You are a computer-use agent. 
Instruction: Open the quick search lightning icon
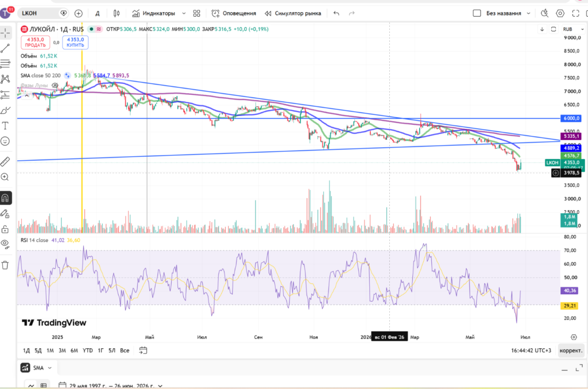pyautogui.click(x=544, y=13)
